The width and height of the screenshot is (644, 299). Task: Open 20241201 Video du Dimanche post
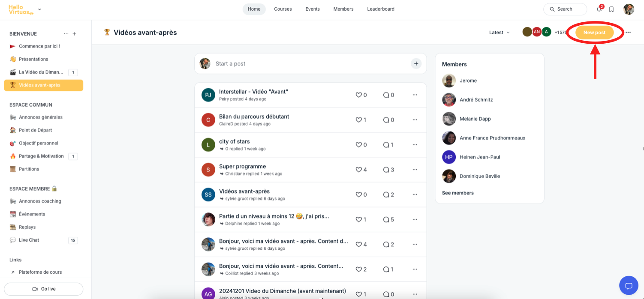[x=282, y=291]
